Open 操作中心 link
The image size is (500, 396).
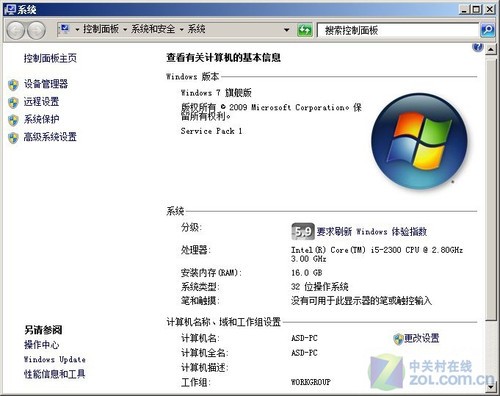41,345
